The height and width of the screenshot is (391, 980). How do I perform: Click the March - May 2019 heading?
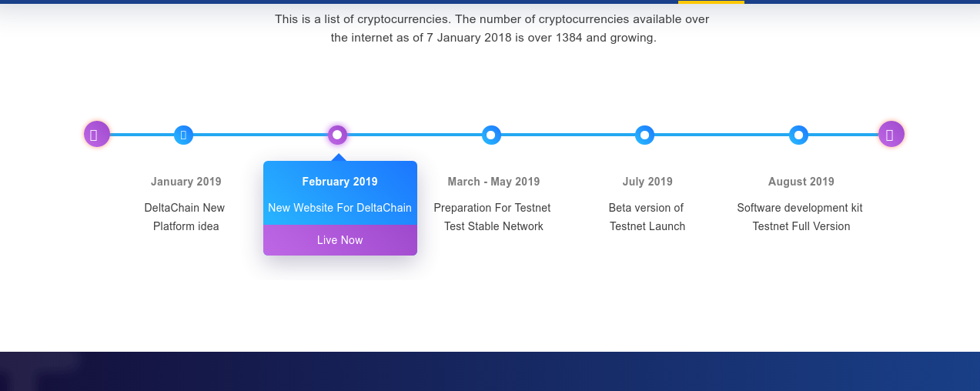(x=493, y=182)
